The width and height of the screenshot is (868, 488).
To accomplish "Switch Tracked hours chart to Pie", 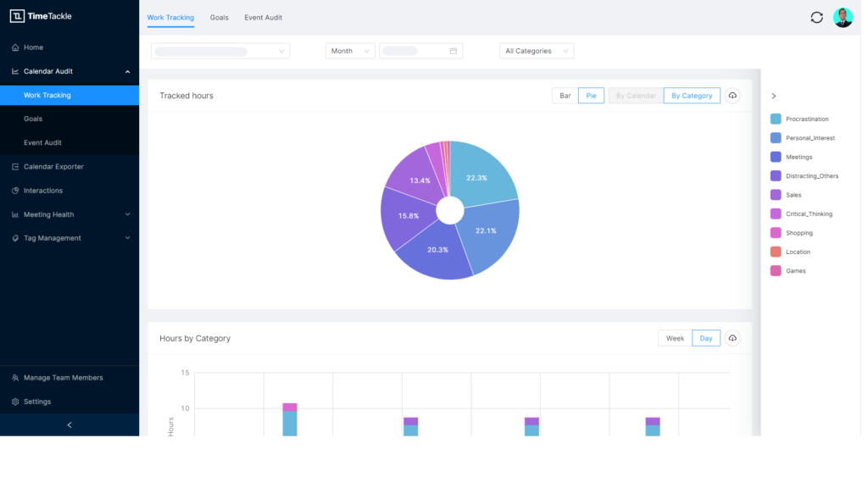I will (591, 96).
